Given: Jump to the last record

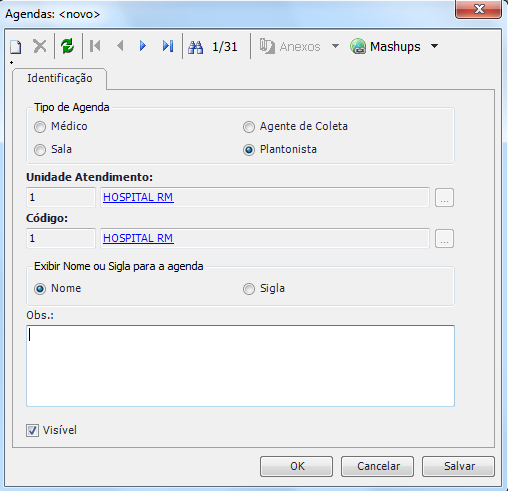Looking at the screenshot, I should pyautogui.click(x=168, y=46).
